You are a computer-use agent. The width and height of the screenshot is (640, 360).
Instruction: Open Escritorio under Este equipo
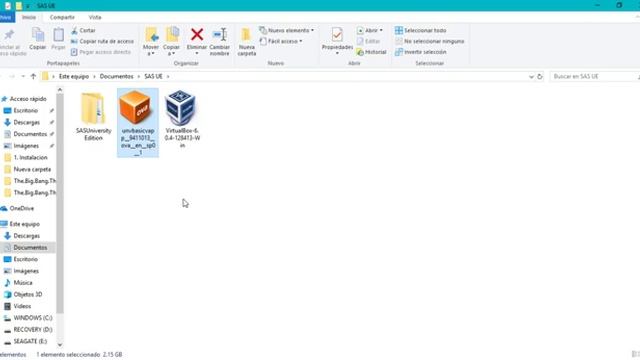click(x=26, y=259)
